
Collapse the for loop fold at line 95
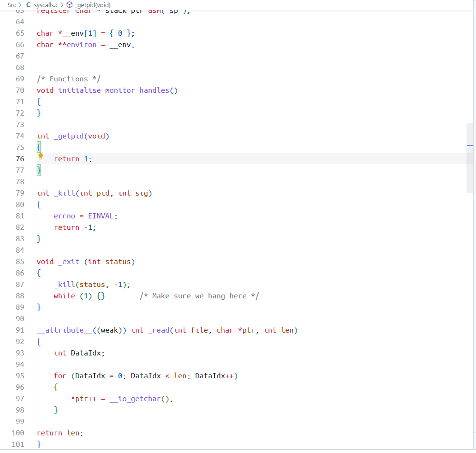[31, 376]
